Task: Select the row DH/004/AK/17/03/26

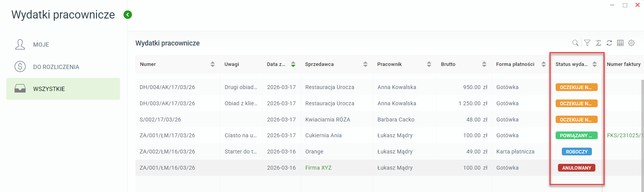Action: pos(388,87)
